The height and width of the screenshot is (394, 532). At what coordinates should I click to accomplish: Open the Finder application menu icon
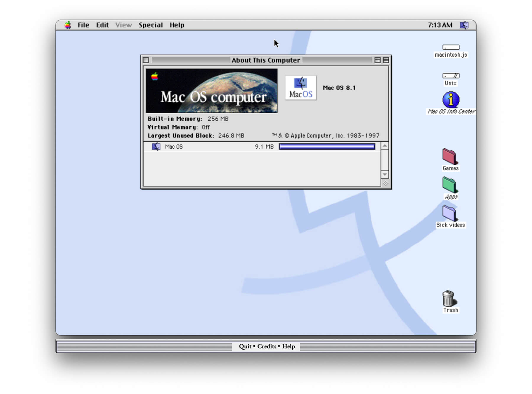click(464, 25)
